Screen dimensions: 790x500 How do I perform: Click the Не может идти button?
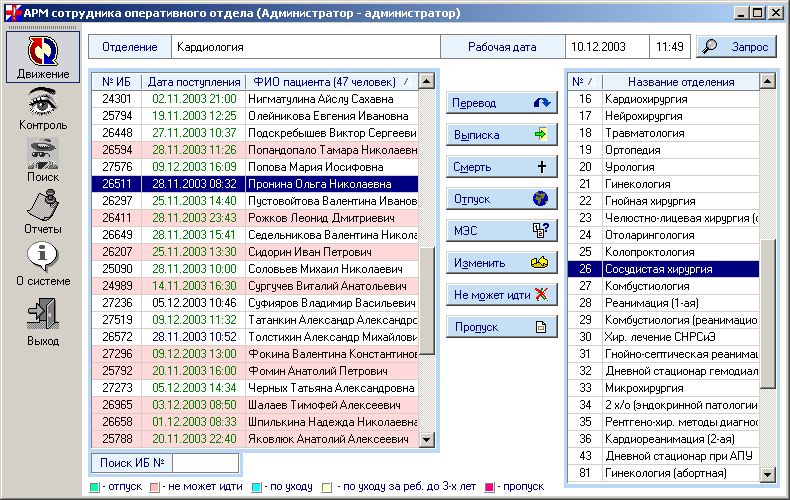click(502, 295)
